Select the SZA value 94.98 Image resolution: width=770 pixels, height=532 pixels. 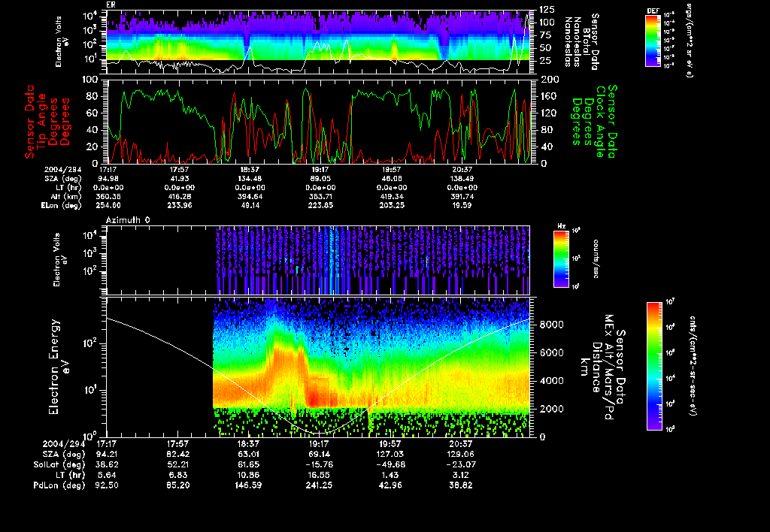click(108, 179)
